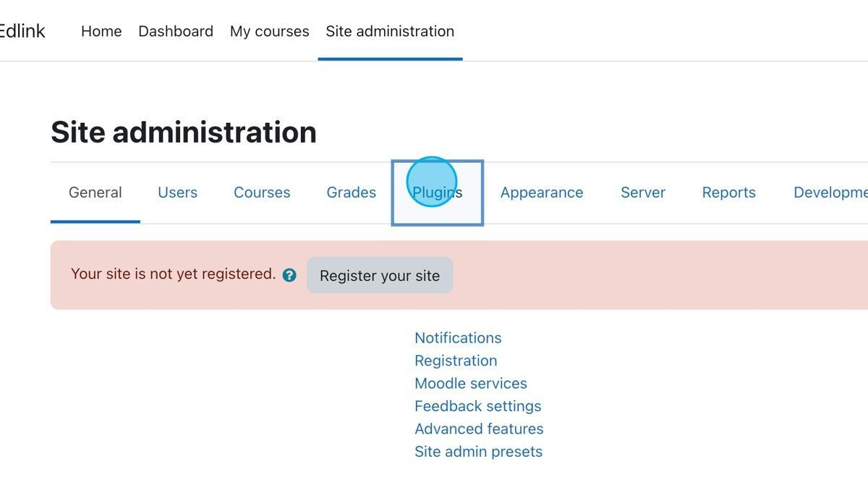Viewport: 868px width, 485px height.
Task: Open Site admin presets
Action: point(478,452)
